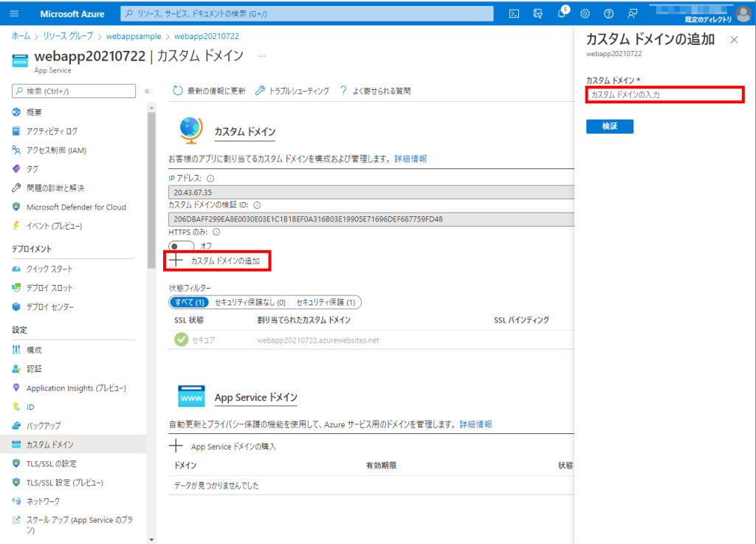Refresh with 最新の情報に更新

209,91
